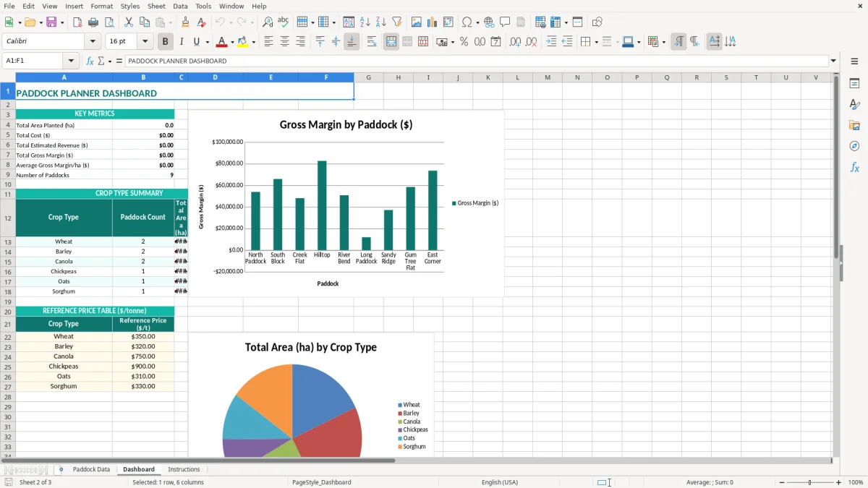Open the Tools menu

pyautogui.click(x=203, y=6)
